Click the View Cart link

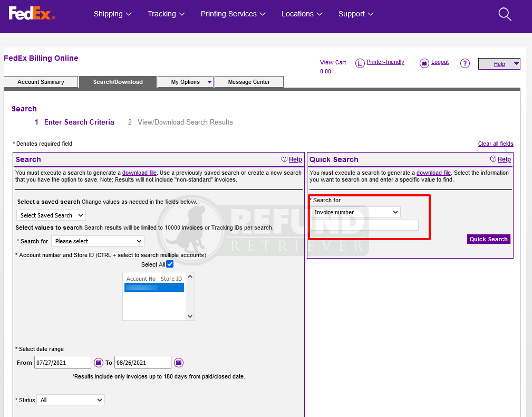click(333, 62)
